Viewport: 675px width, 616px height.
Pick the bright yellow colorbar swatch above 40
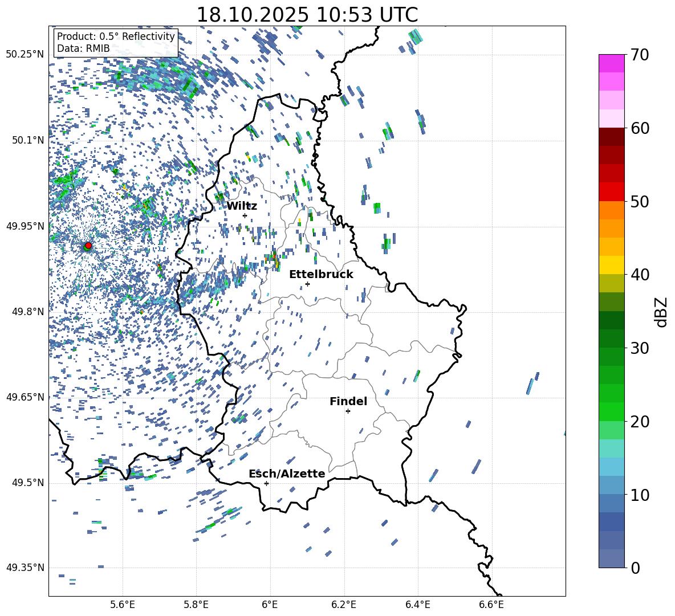[612, 265]
